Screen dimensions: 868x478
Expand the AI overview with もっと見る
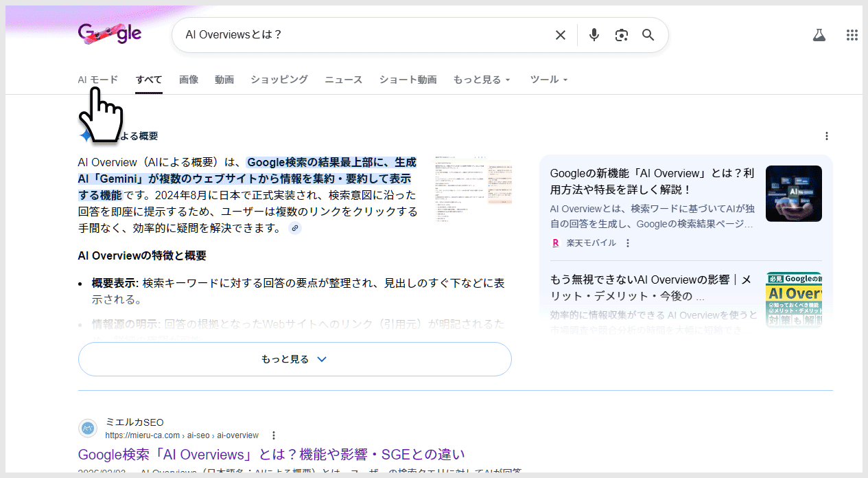(294, 358)
